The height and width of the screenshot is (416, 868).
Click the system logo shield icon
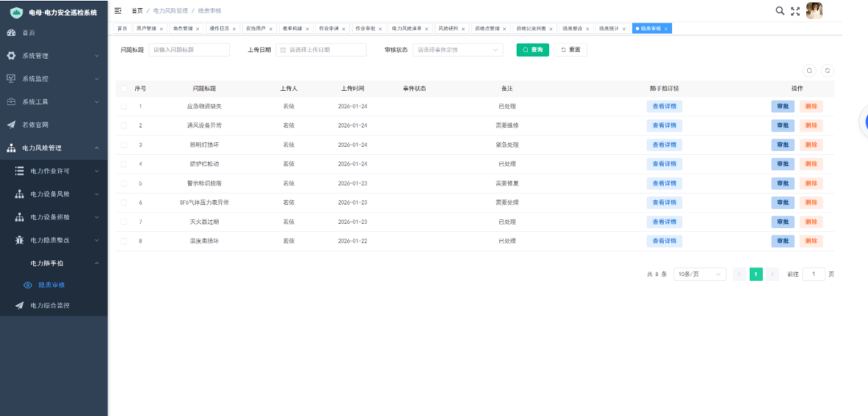tap(17, 12)
